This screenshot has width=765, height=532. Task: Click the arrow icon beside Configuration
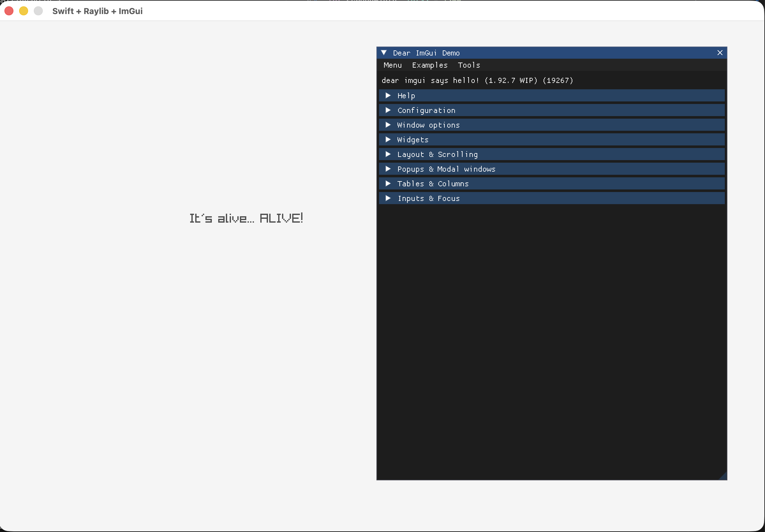click(x=388, y=110)
